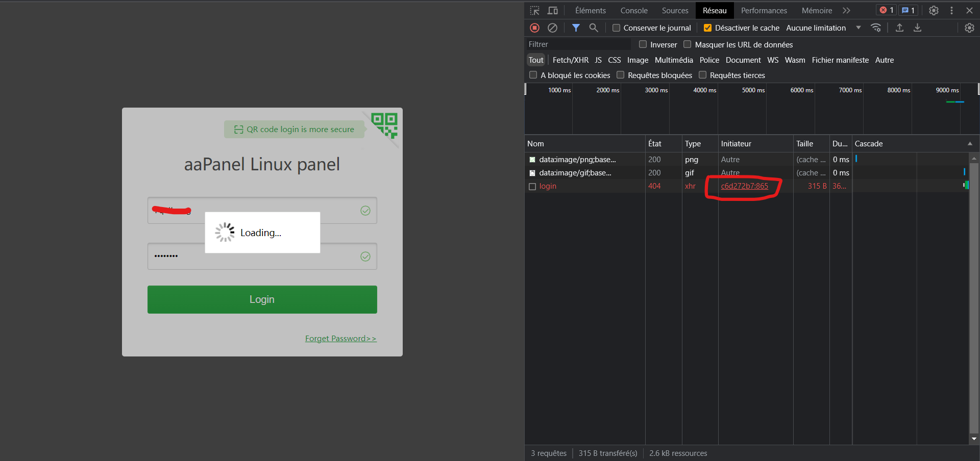Enable the Conserver le journal checkbox

click(x=617, y=28)
